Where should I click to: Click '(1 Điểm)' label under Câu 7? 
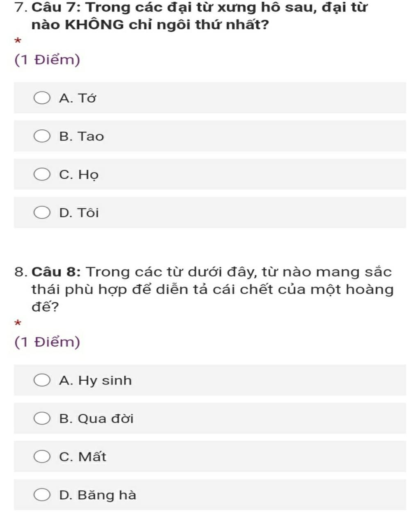(47, 60)
